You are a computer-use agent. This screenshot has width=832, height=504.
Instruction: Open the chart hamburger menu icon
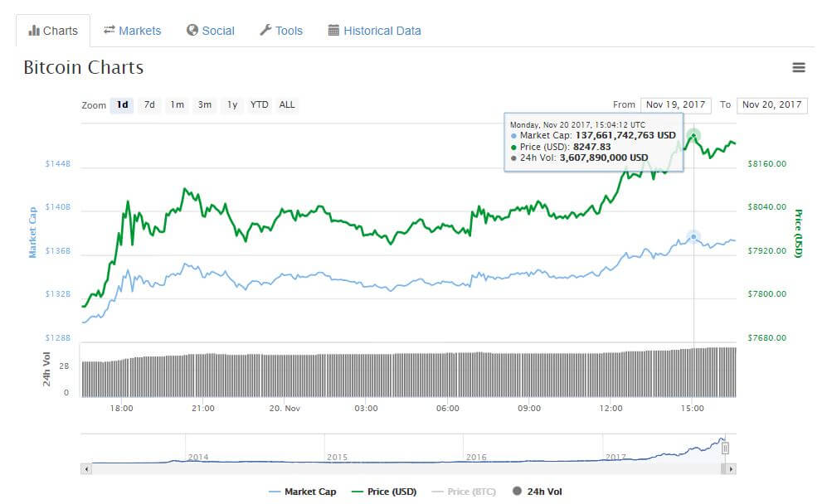(799, 67)
